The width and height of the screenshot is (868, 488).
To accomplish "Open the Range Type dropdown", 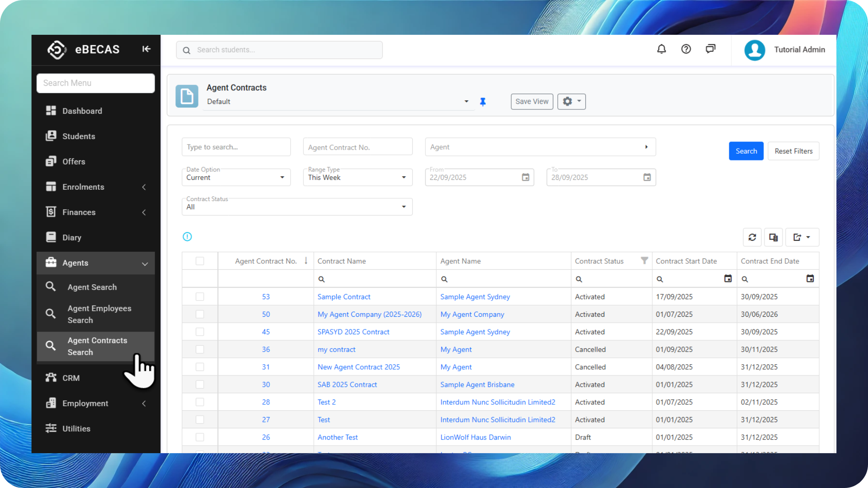I will pos(358,178).
